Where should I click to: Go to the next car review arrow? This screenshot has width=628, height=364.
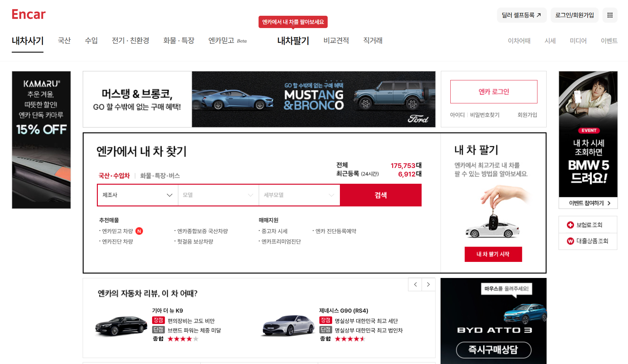[x=428, y=284]
